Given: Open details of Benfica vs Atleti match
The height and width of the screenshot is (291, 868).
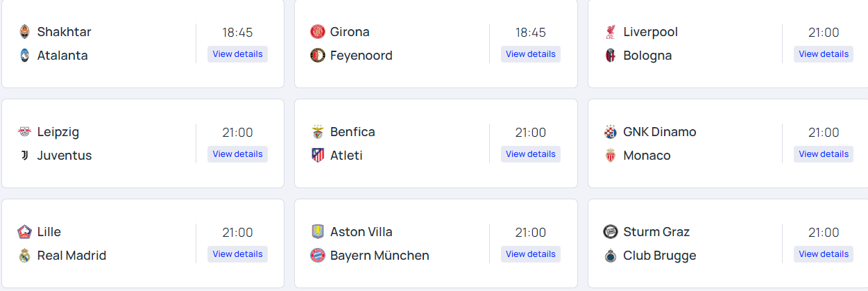Looking at the screenshot, I should point(530,154).
